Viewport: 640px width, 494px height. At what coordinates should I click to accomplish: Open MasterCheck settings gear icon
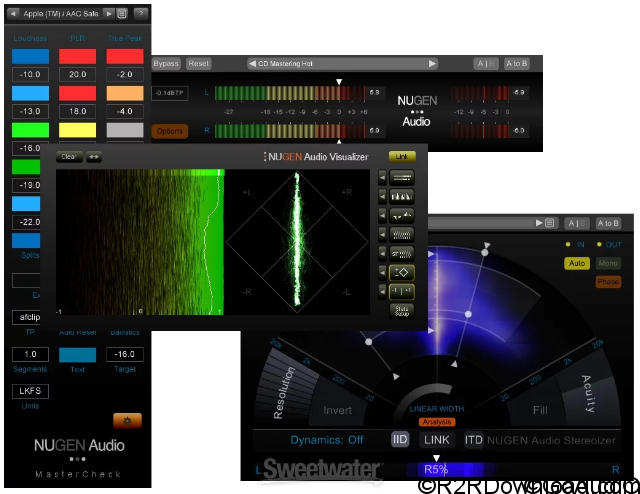127,419
